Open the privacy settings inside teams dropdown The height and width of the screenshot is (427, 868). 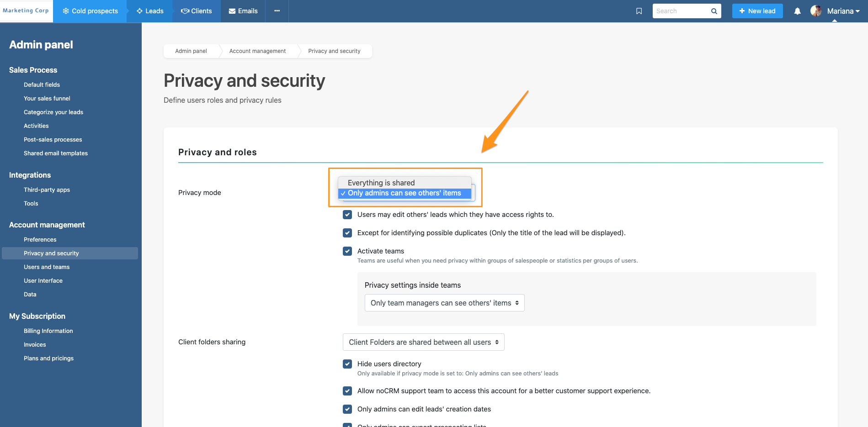tap(444, 303)
